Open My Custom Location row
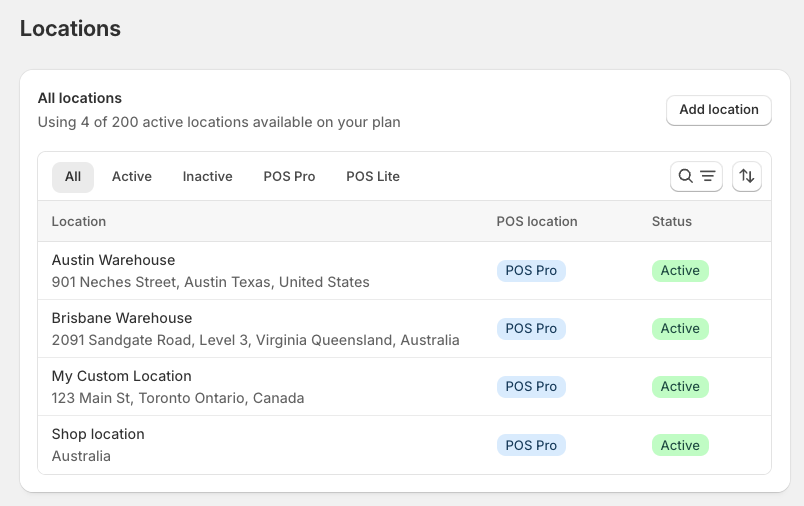This screenshot has width=804, height=506. (x=404, y=387)
